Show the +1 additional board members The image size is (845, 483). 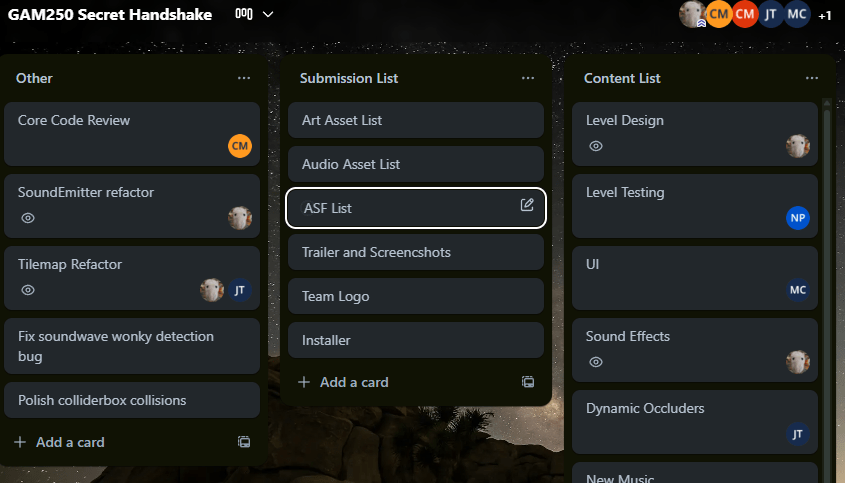[824, 15]
